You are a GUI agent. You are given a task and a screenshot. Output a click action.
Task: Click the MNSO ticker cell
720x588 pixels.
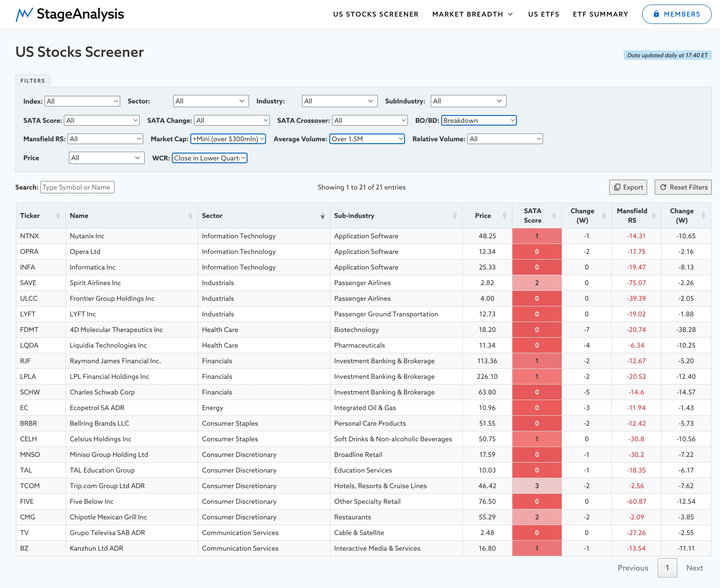point(41,455)
